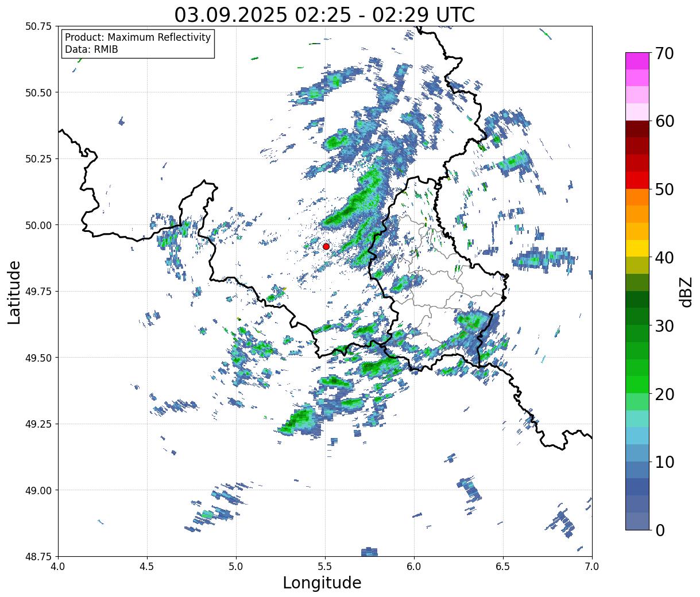Click the dark maroon swatch just below 60

[x=637, y=129]
